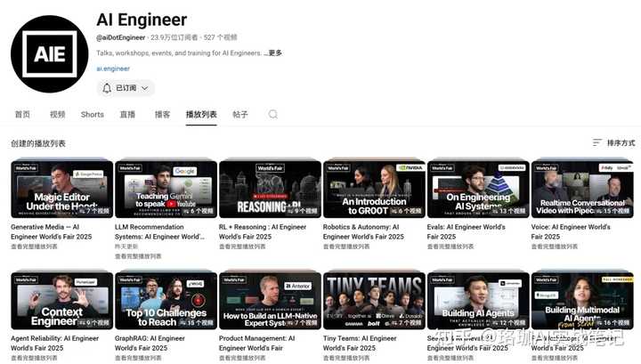
Task: Open Realtime Conversational Video with Pipecat thumbnail
Action: (582, 190)
